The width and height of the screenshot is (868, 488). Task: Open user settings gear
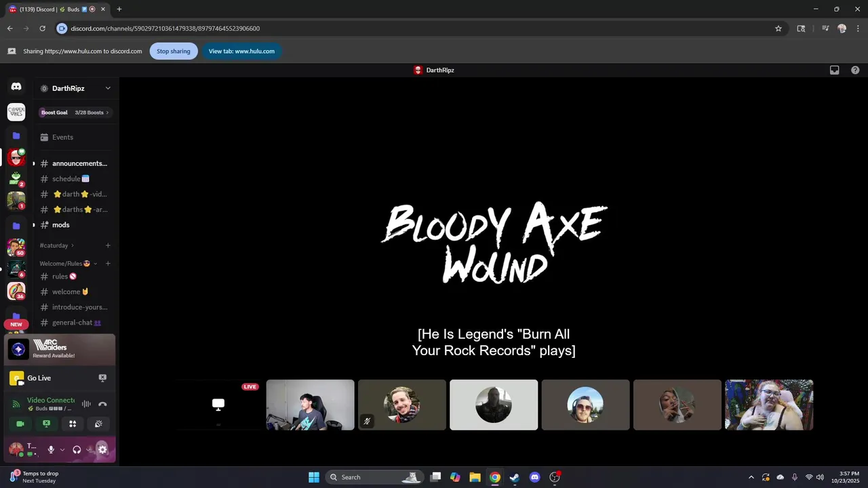pyautogui.click(x=102, y=449)
